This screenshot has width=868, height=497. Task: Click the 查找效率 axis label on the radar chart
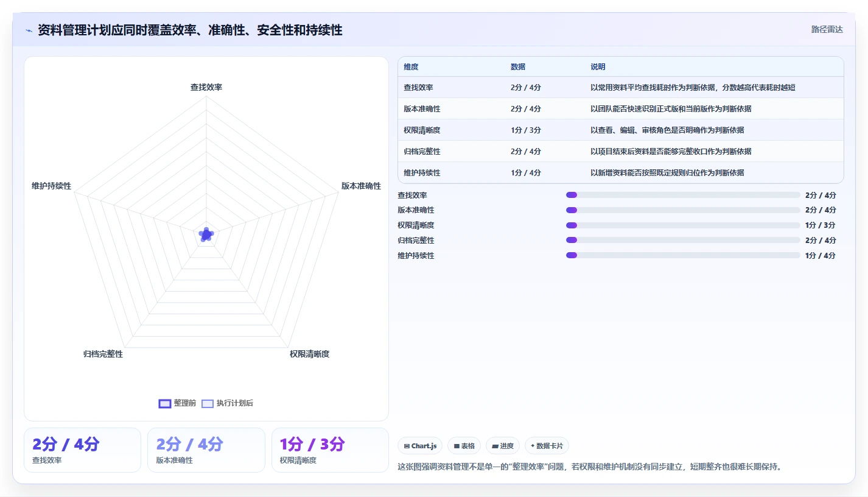click(206, 87)
